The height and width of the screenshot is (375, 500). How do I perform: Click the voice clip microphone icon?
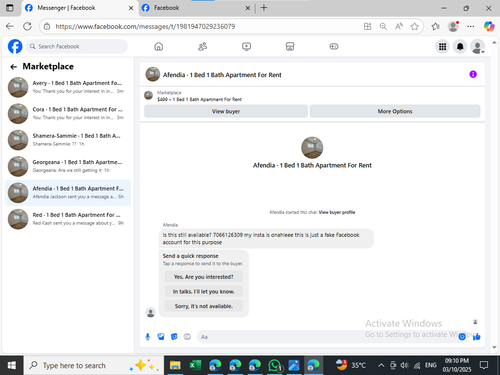148,337
